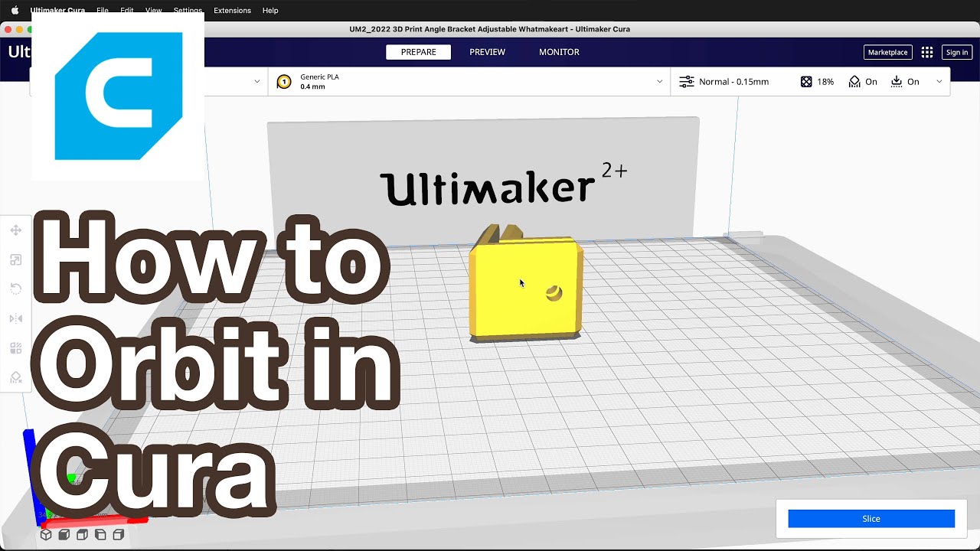Screen dimensions: 980x551
Task: Expand the Generic PLA material dropdown
Action: [x=660, y=82]
